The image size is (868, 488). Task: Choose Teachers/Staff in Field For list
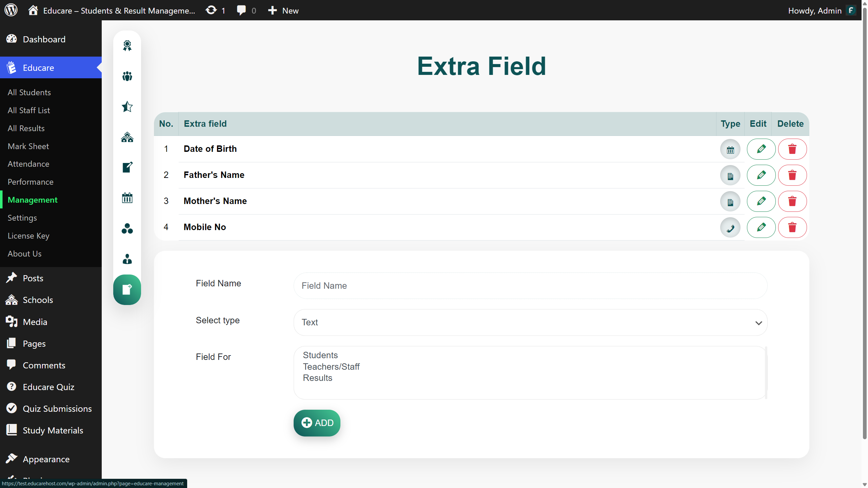click(331, 367)
